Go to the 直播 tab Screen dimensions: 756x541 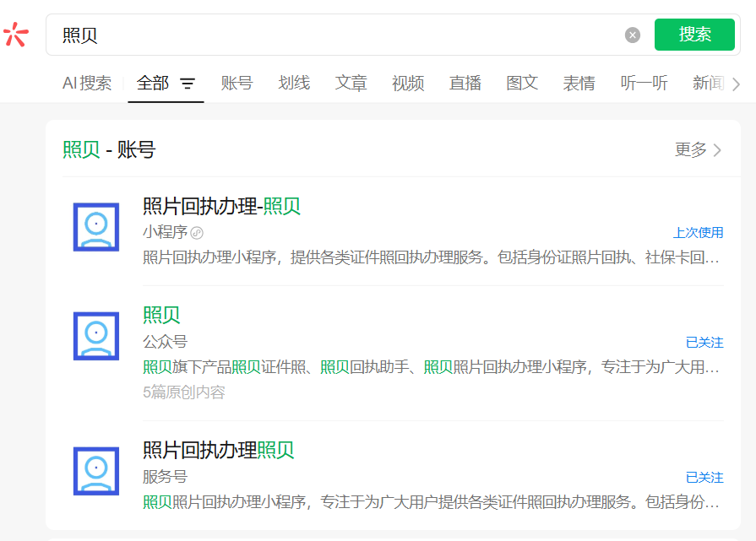pyautogui.click(x=465, y=83)
